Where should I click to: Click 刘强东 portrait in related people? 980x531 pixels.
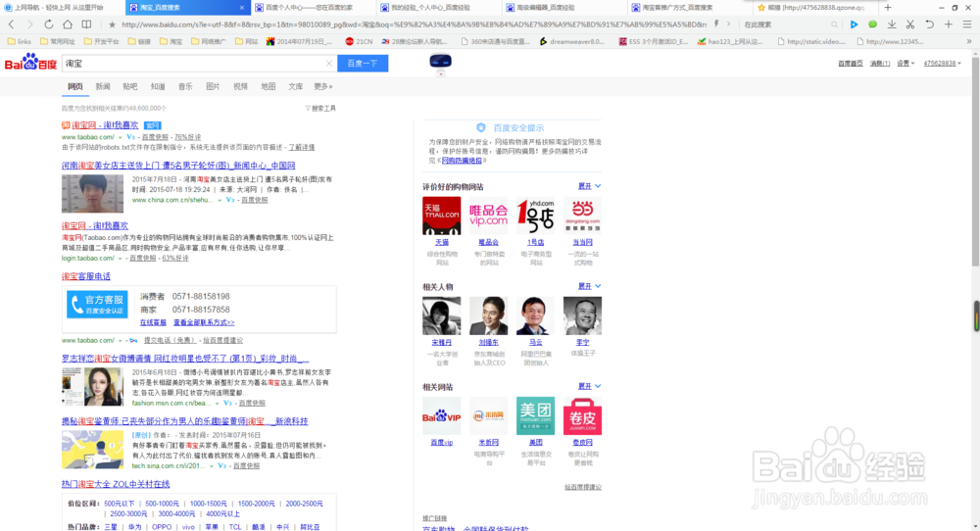point(489,316)
